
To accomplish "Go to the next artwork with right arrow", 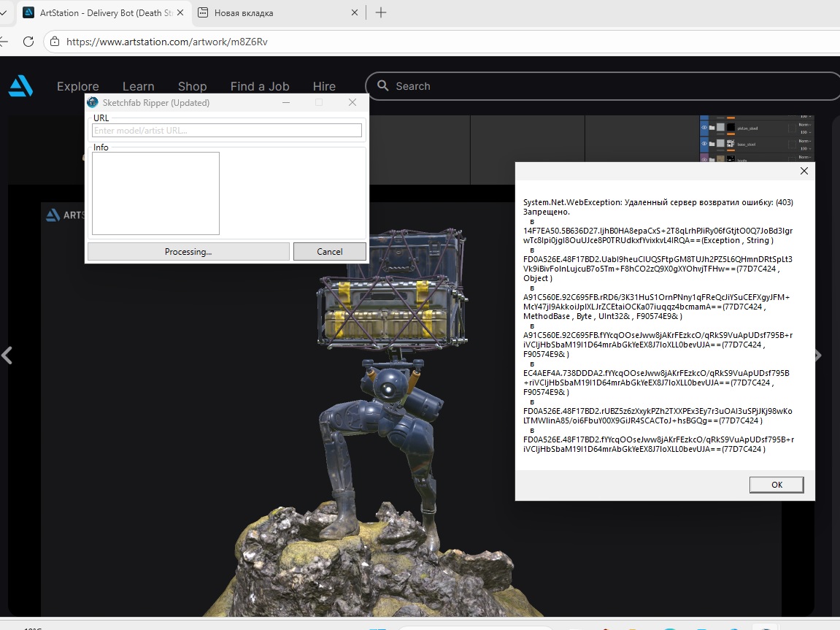I will click(818, 356).
